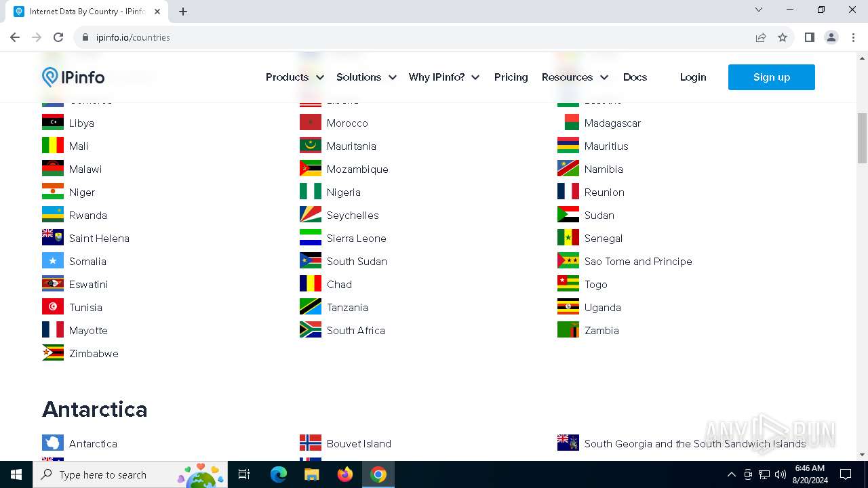Click the page vertical scrollbar thumb

[x=862, y=138]
